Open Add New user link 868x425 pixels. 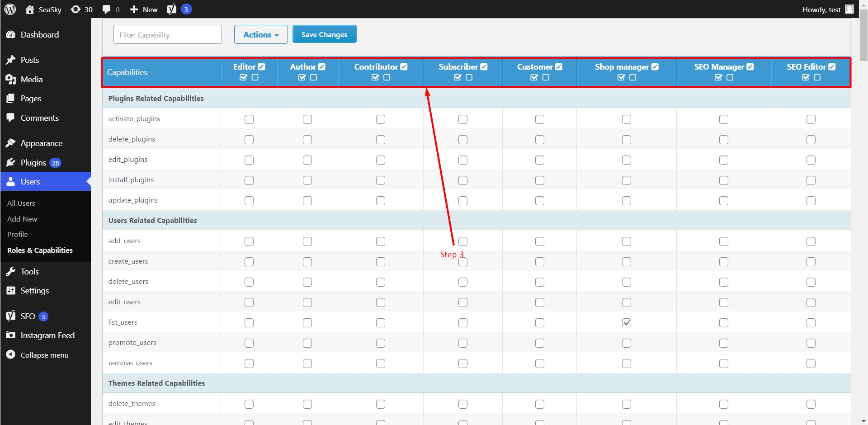pyautogui.click(x=22, y=219)
